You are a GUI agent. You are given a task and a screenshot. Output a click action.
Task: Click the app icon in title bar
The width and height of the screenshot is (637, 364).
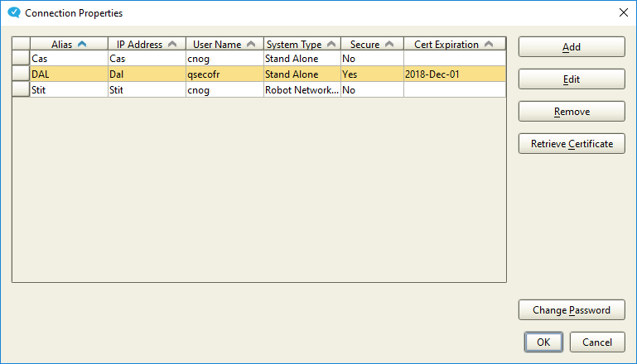tap(13, 13)
